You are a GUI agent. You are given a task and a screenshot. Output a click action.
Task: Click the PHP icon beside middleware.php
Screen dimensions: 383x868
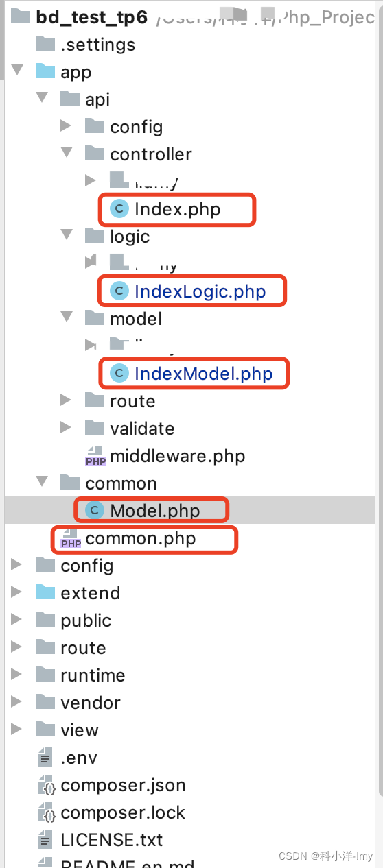click(x=95, y=457)
